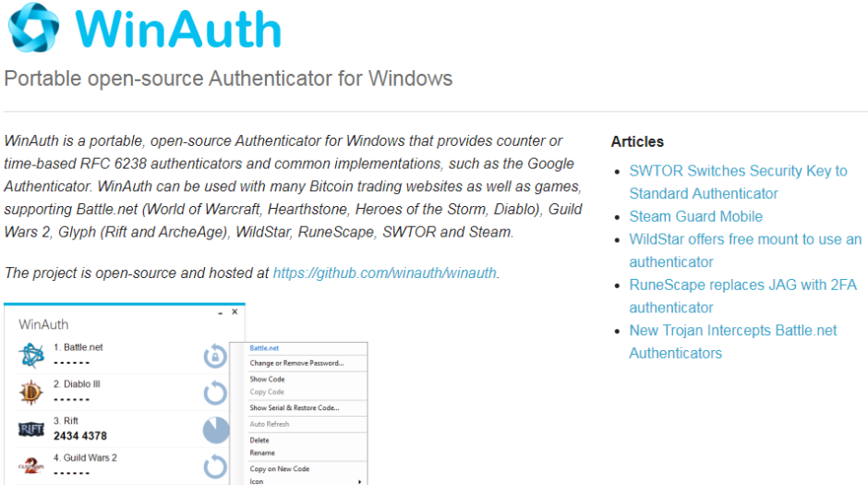The height and width of the screenshot is (485, 868).
Task: Select the 4. Guild Wars 2 label
Action: (85, 458)
